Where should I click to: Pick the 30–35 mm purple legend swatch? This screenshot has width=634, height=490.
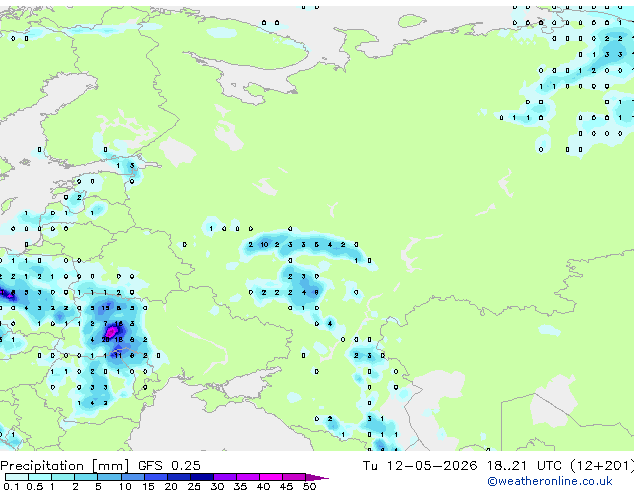click(x=225, y=477)
